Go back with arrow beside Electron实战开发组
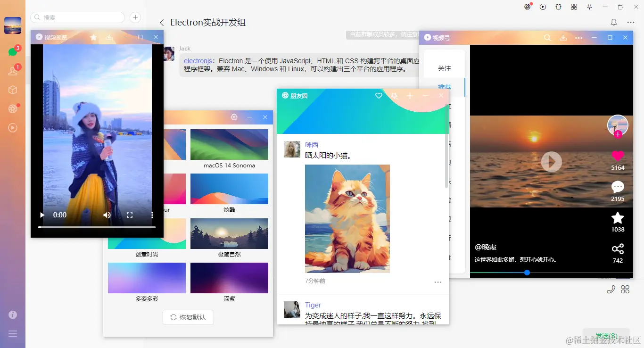 (x=162, y=23)
